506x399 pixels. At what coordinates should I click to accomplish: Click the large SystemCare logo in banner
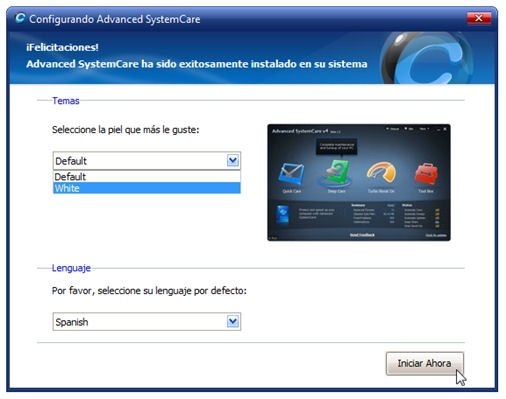[427, 58]
